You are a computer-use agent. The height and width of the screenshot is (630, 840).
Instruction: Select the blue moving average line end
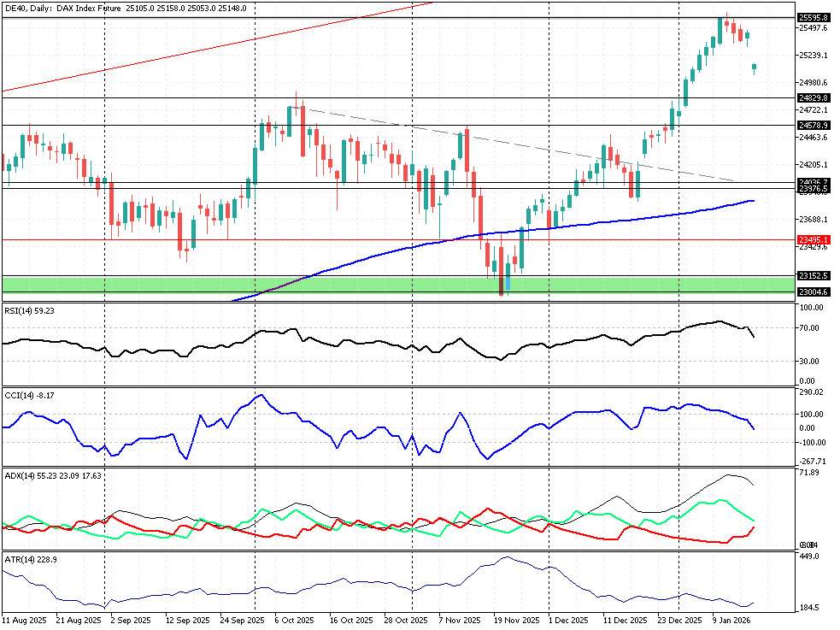pos(752,201)
